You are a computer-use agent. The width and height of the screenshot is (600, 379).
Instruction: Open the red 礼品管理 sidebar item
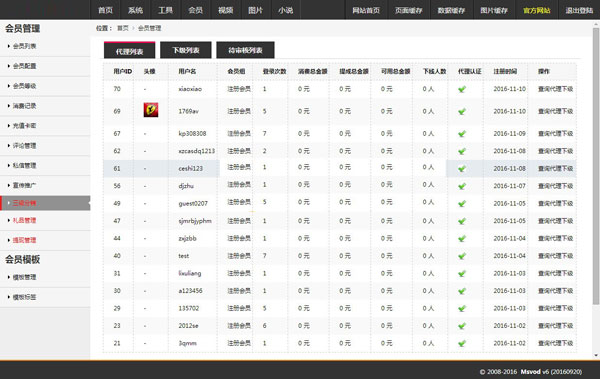(24, 221)
